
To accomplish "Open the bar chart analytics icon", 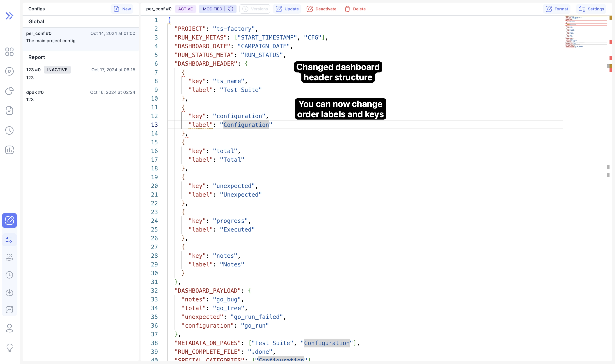I will point(10,150).
